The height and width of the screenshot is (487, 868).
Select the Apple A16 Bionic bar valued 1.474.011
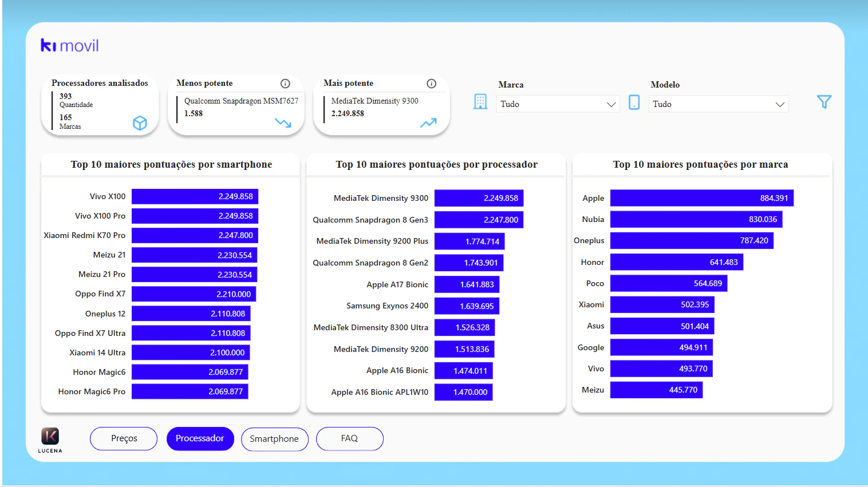pos(464,371)
